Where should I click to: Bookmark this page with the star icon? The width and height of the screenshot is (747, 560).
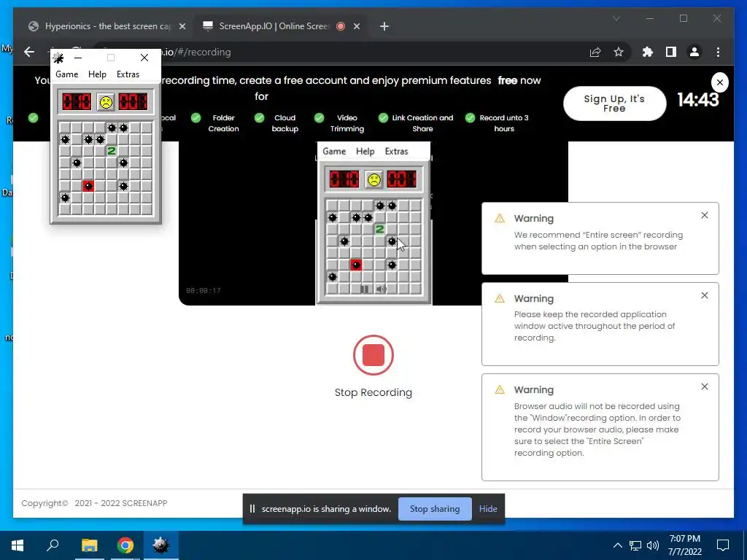pyautogui.click(x=619, y=52)
